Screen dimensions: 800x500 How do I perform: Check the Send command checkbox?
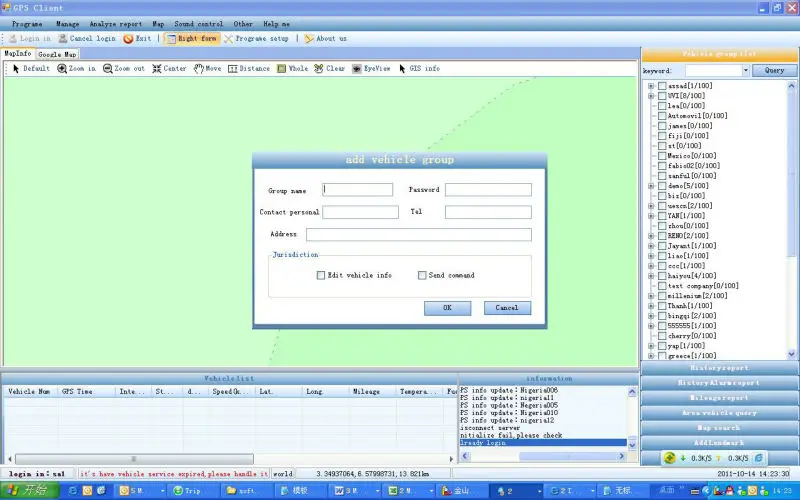(x=422, y=276)
